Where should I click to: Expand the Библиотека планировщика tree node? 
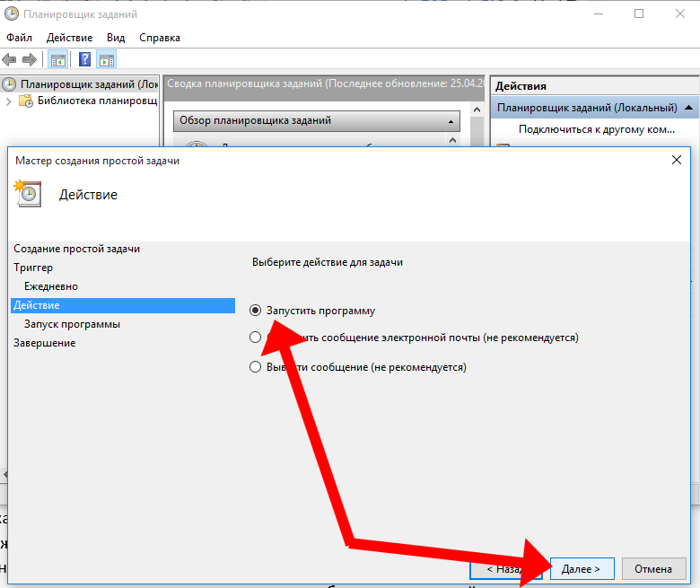tap(9, 101)
